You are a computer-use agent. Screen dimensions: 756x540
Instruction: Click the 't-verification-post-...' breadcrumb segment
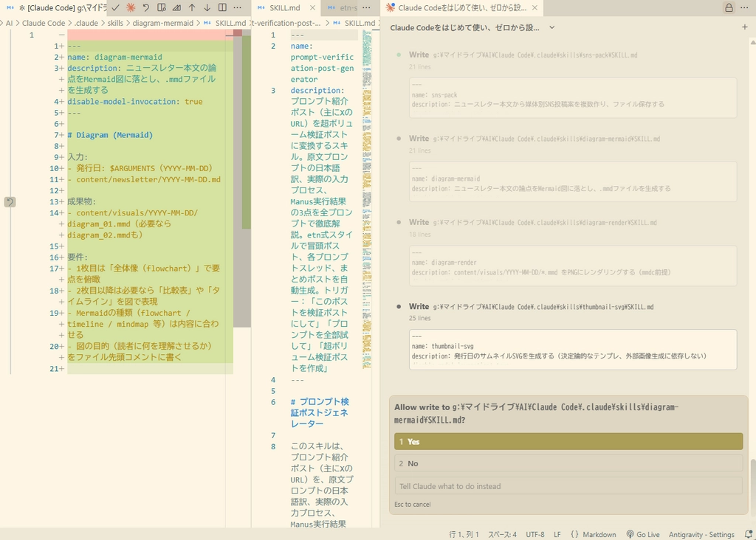click(286, 23)
